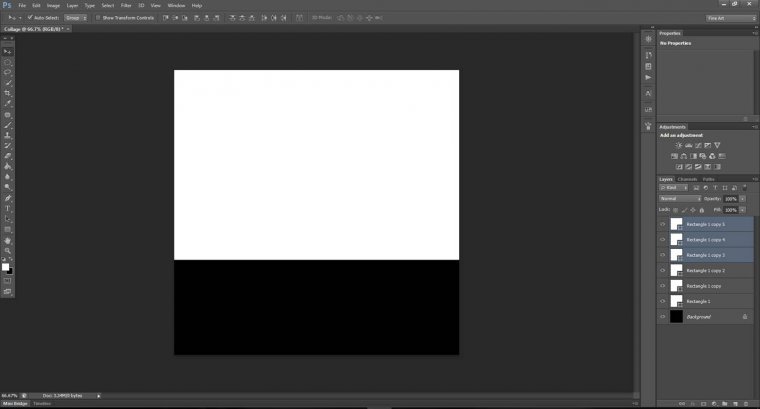Add a Brightness/Contrast adjustment
This screenshot has height=409, width=760.
(x=679, y=145)
